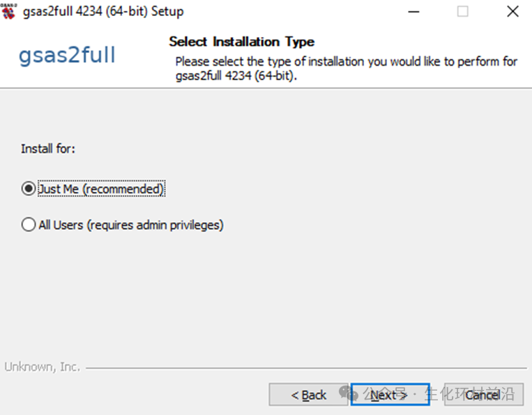This screenshot has height=415, width=532.
Task: Click the "Please select the type" description text
Action: (x=346, y=61)
